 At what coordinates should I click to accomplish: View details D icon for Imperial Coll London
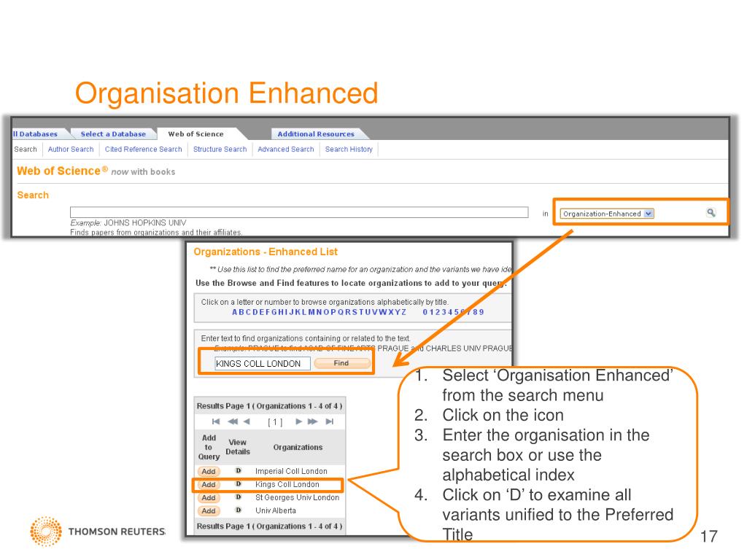click(239, 470)
